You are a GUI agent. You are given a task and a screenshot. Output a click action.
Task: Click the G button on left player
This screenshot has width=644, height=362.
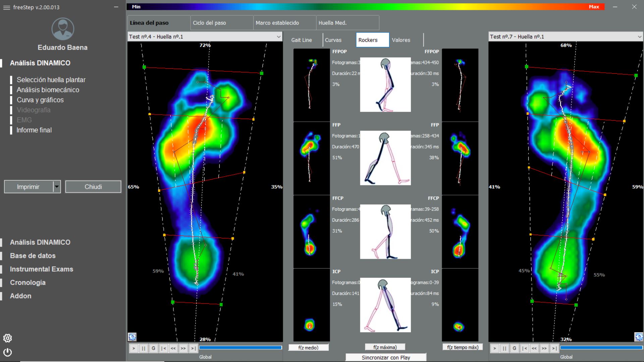pos(153,348)
